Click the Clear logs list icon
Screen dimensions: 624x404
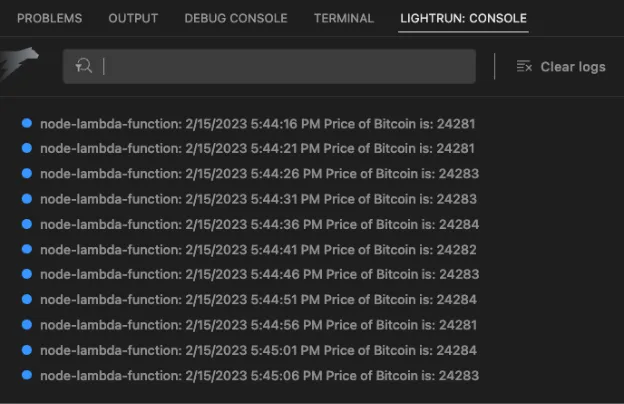pyautogui.click(x=524, y=66)
